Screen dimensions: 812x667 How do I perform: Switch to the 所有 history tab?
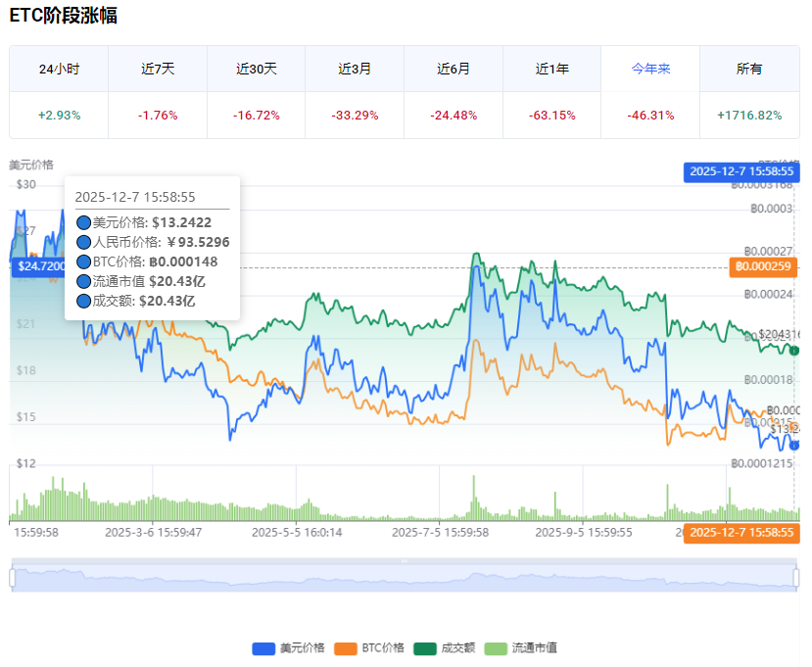749,70
